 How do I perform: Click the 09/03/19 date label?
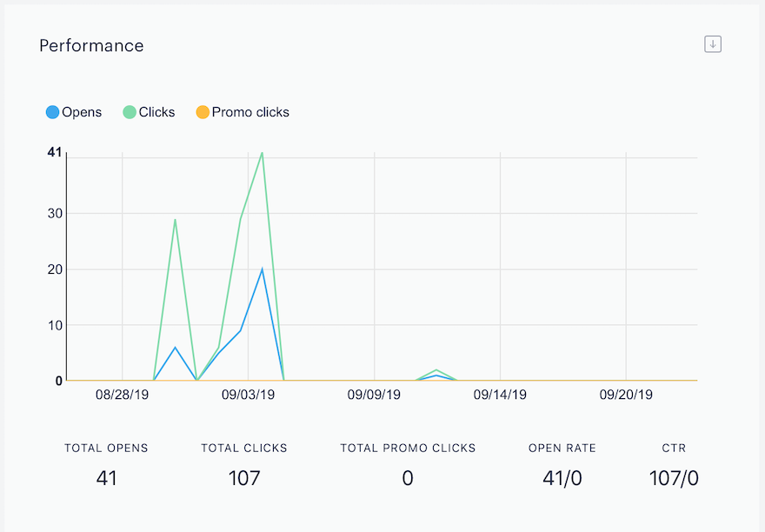tap(248, 395)
